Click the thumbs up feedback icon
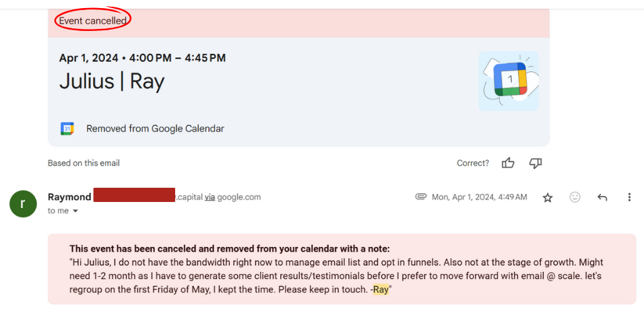644x313 pixels. point(508,163)
